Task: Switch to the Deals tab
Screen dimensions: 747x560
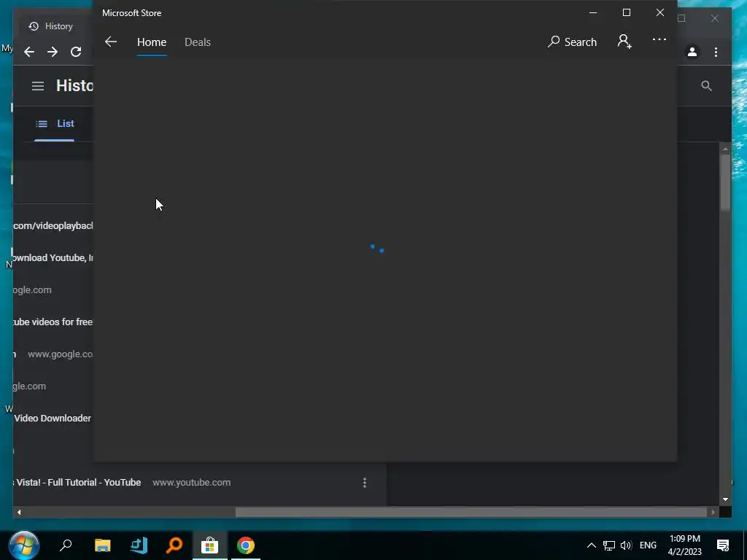Action: click(x=197, y=42)
